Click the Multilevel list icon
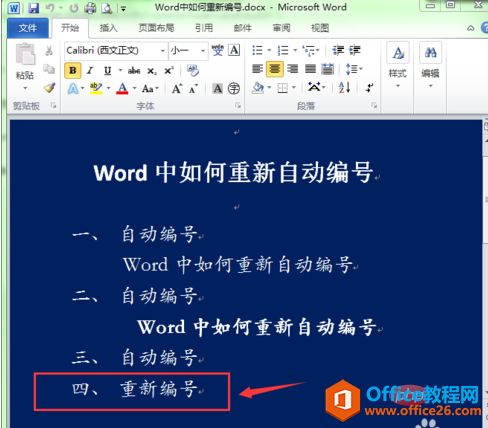488x428 pixels. click(x=309, y=50)
